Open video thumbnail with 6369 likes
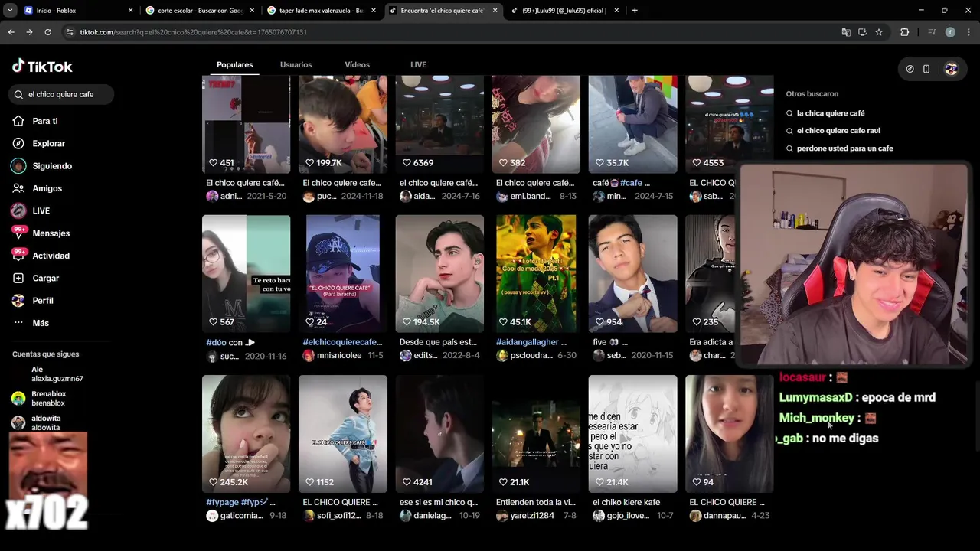 [x=439, y=124]
